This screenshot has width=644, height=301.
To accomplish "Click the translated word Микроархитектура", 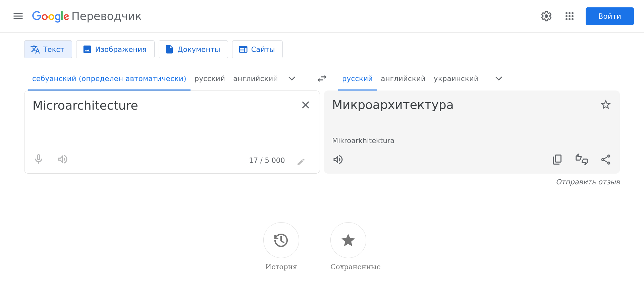I will 393,105.
